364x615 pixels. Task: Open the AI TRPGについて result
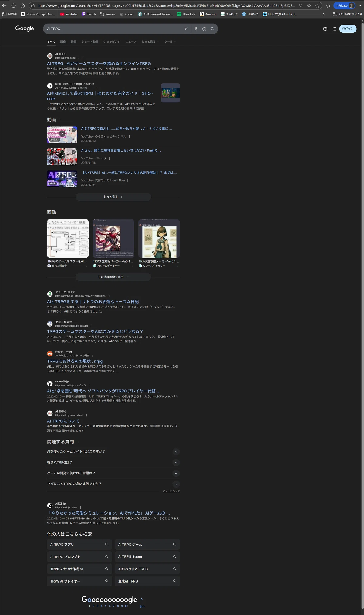(x=63, y=421)
